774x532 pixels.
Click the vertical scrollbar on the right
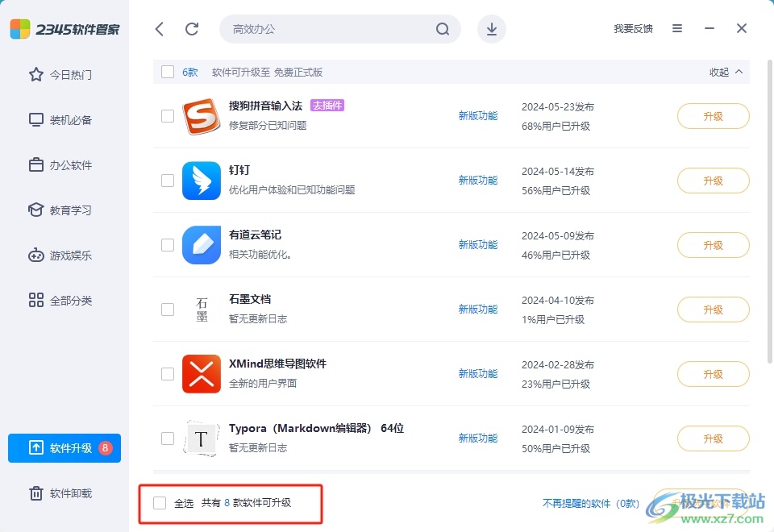tap(769, 212)
